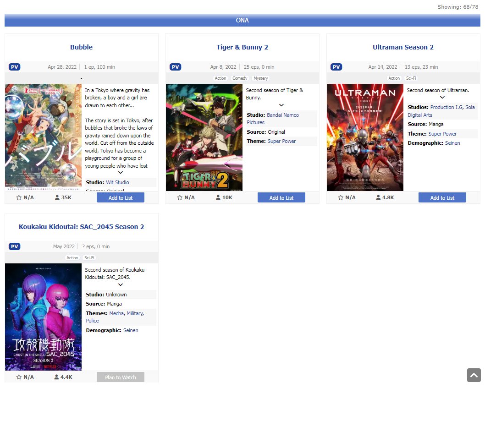Image resolution: width=485 pixels, height=448 pixels.
Task: Click the star score on Tiger & Bunny 2
Action: click(186, 197)
